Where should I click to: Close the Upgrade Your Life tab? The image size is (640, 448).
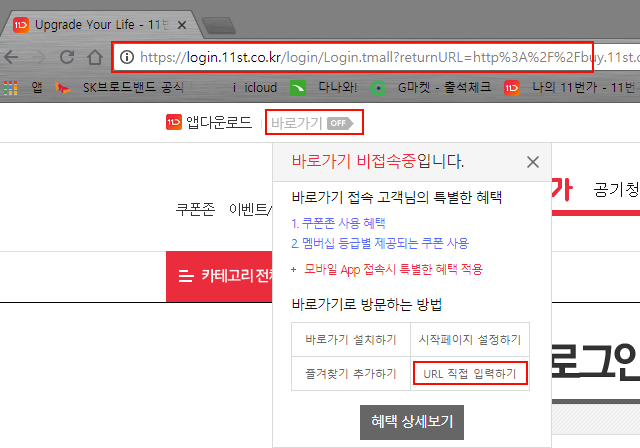tap(182, 25)
